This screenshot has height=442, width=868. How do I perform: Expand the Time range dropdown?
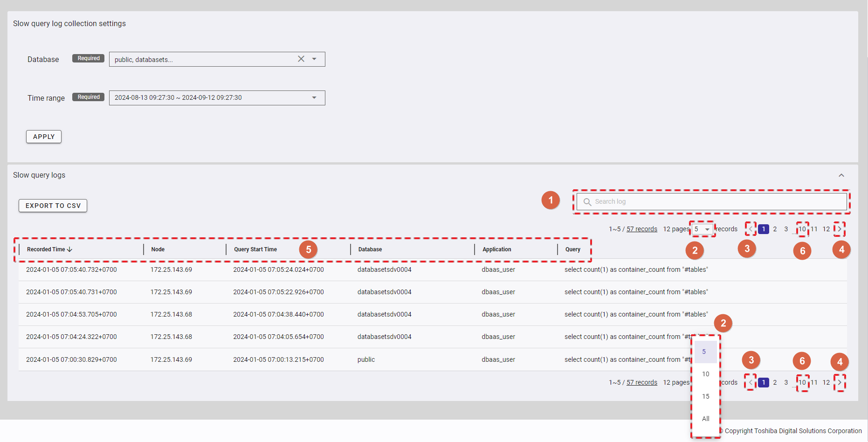point(314,98)
